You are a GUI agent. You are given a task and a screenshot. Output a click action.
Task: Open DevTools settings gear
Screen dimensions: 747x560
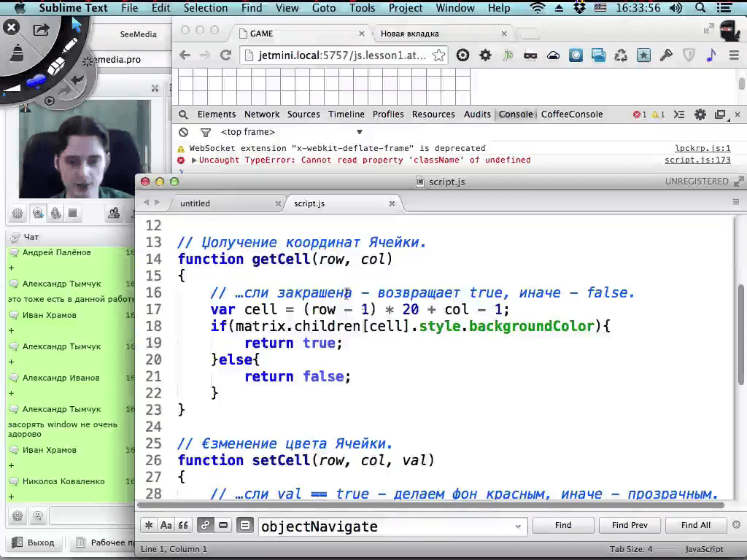click(700, 114)
